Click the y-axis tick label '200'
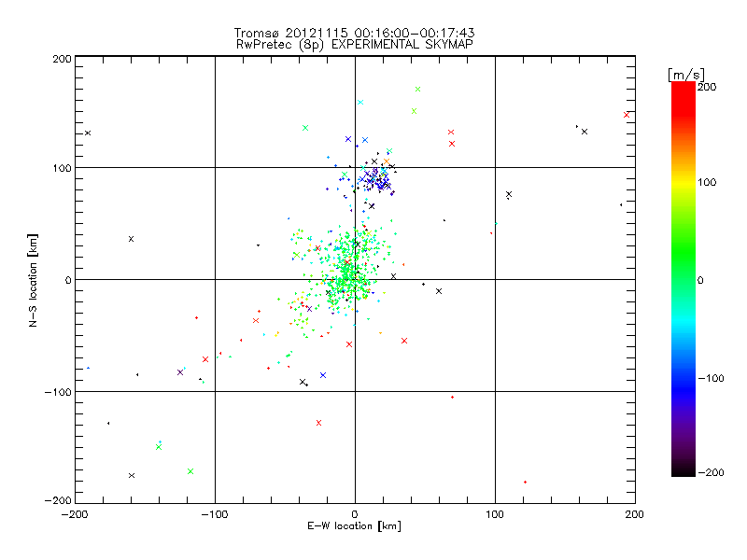 (62, 59)
